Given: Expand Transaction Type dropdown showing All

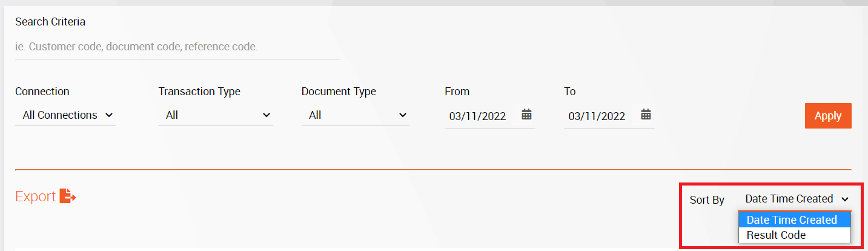Looking at the screenshot, I should click(216, 115).
